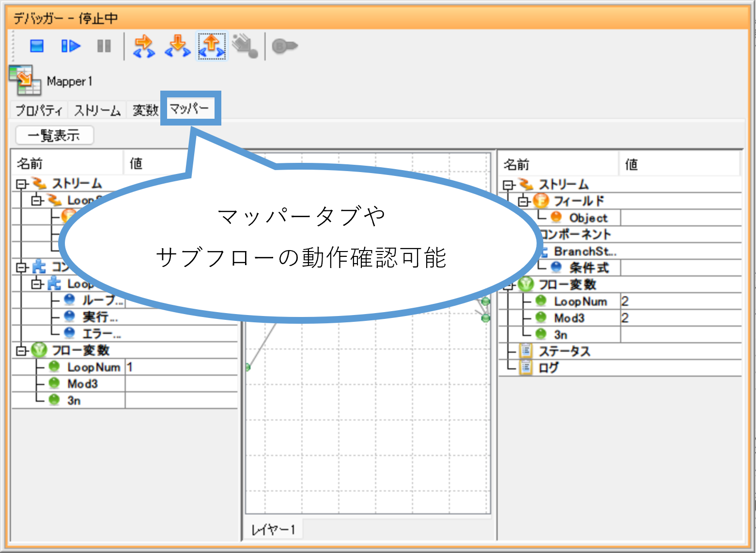756x553 pixels.
Task: Select LoopNum variable in right panel
Action: 580,301
